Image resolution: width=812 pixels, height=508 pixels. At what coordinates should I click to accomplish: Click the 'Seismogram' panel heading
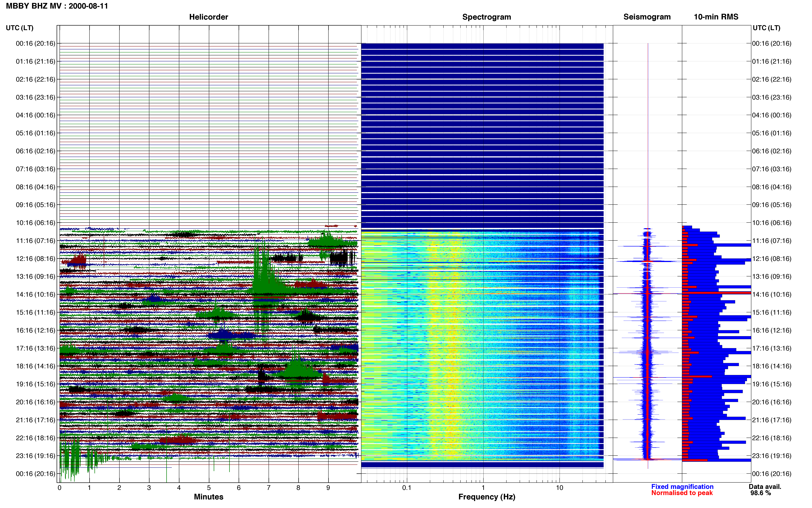[x=647, y=17]
